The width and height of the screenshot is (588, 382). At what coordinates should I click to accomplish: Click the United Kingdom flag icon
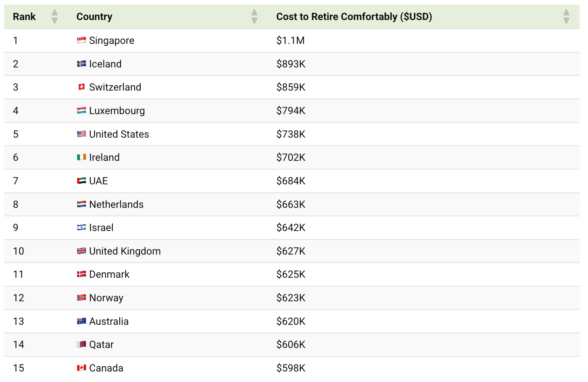pos(81,251)
